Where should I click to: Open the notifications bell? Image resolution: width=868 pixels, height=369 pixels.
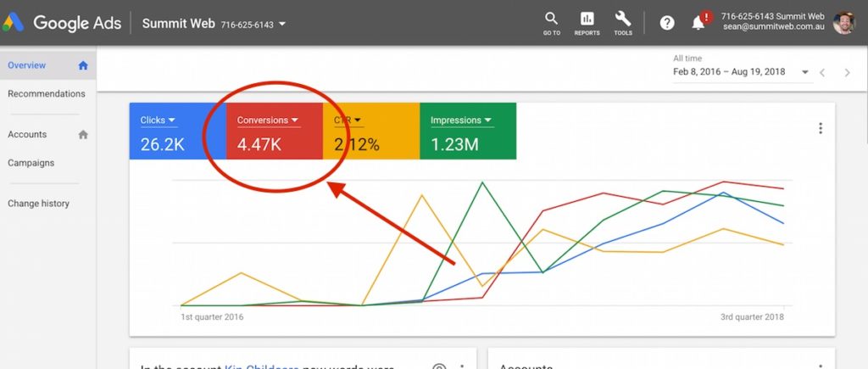pyautogui.click(x=698, y=23)
